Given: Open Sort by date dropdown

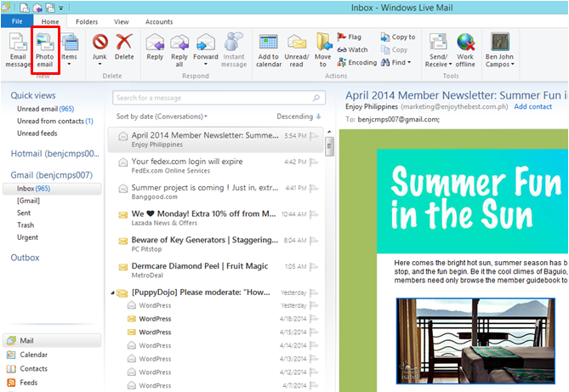Looking at the screenshot, I should (x=162, y=116).
